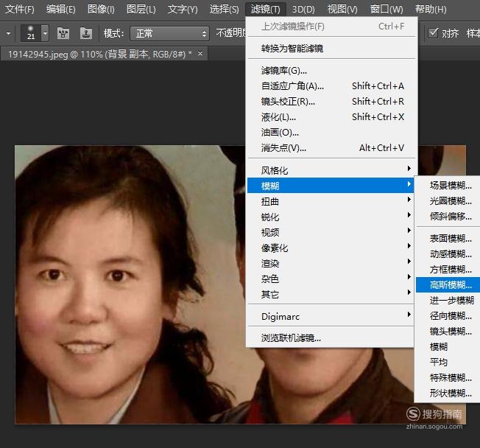480x448 pixels.
Task: Select 镜头模糊...
Action: [448, 332]
